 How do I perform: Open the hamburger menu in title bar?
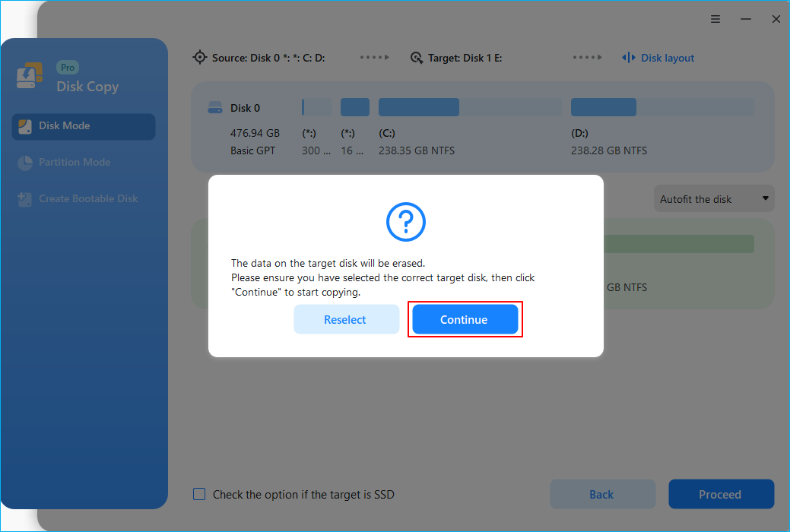click(x=715, y=19)
